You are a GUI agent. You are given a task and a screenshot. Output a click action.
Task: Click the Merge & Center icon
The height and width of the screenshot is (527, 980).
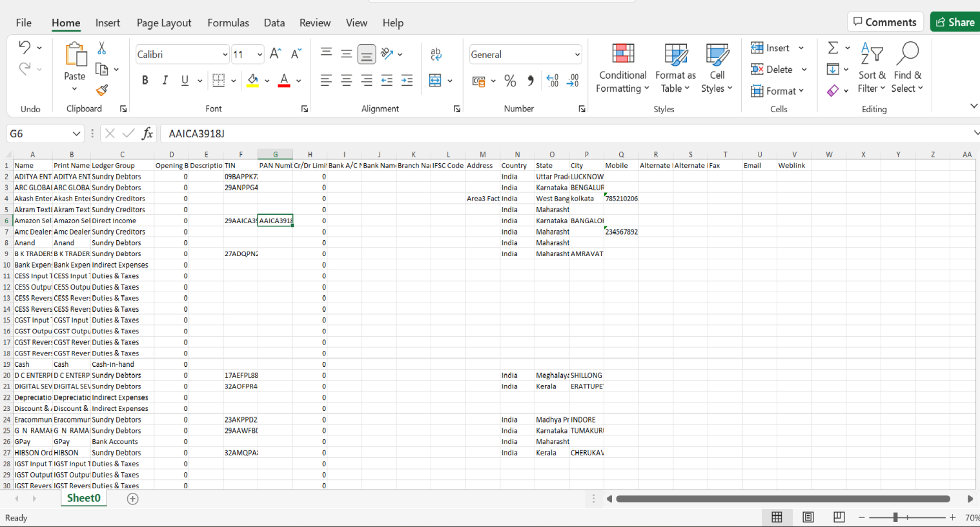point(435,80)
